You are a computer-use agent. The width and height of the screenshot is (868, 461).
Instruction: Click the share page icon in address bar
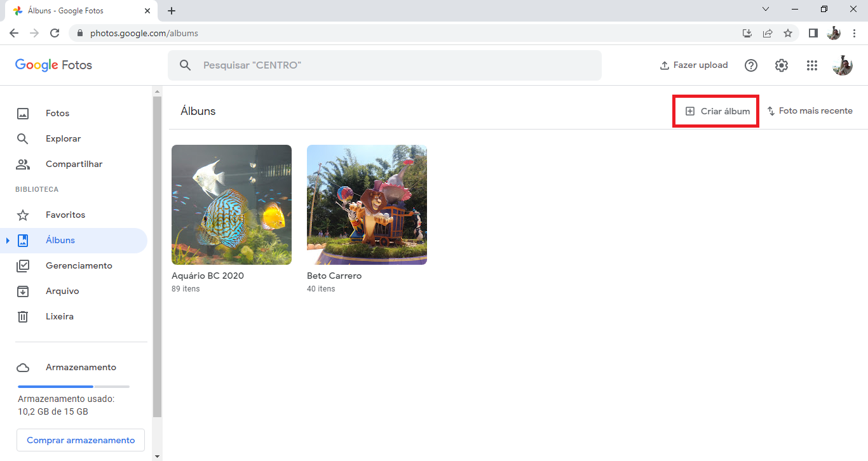coord(768,33)
